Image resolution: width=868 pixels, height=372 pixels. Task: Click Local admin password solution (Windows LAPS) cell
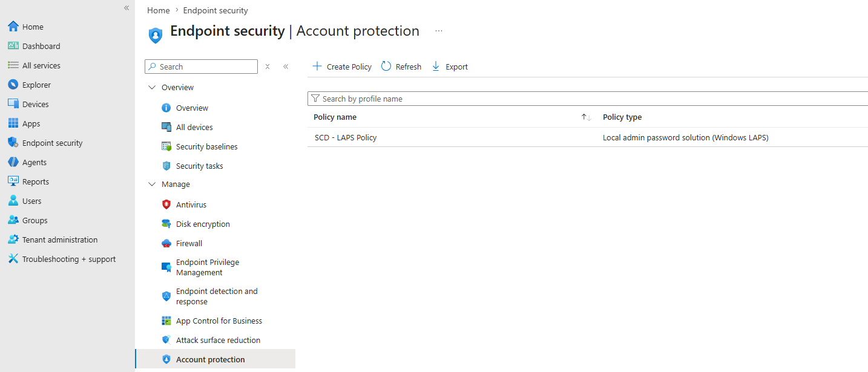(685, 137)
